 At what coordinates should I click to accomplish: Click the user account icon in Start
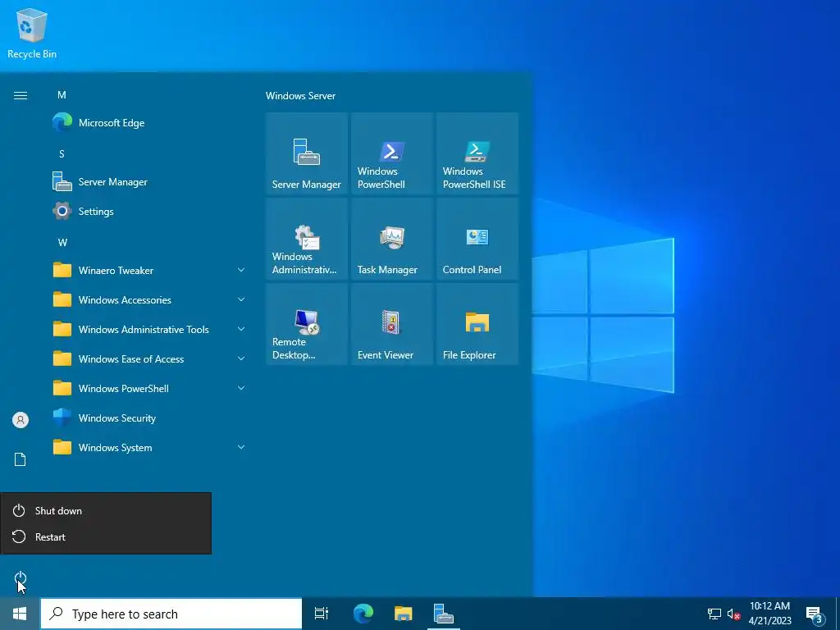21,420
